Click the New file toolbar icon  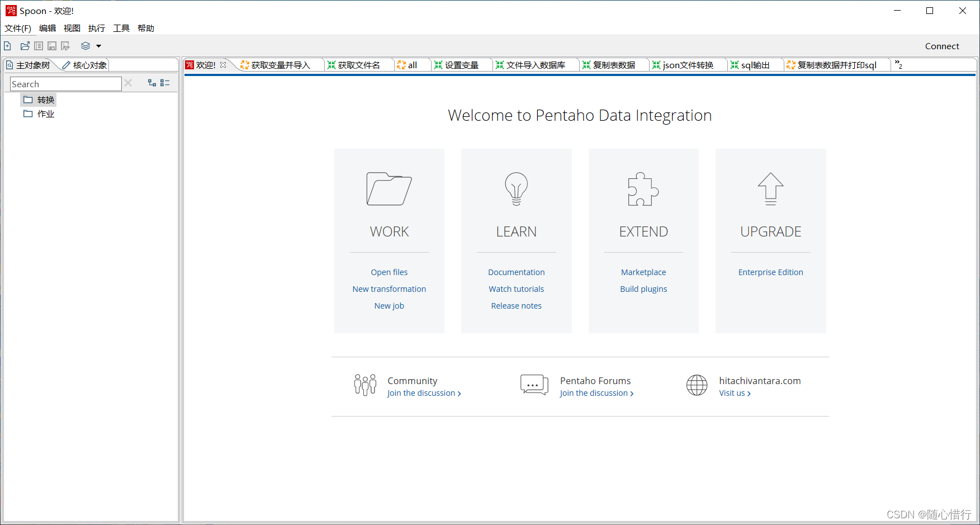coord(7,46)
